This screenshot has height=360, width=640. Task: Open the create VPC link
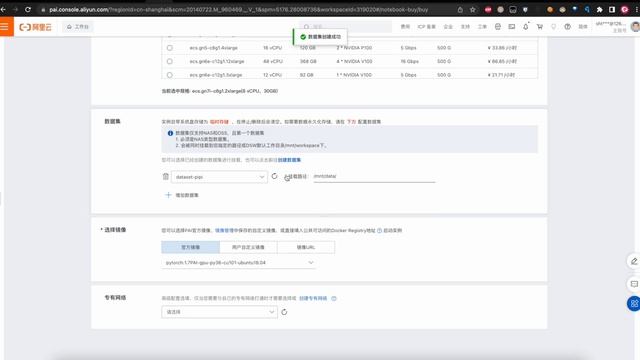[x=313, y=298]
